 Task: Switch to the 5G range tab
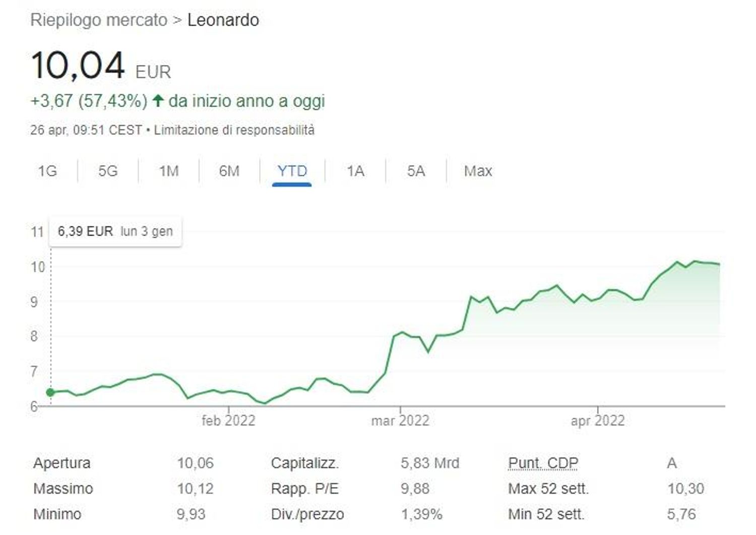tap(108, 171)
